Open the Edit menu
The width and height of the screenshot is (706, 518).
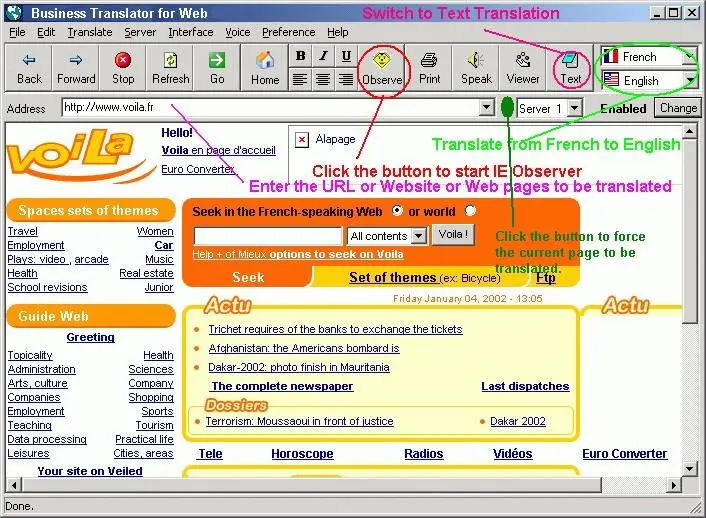(x=46, y=32)
